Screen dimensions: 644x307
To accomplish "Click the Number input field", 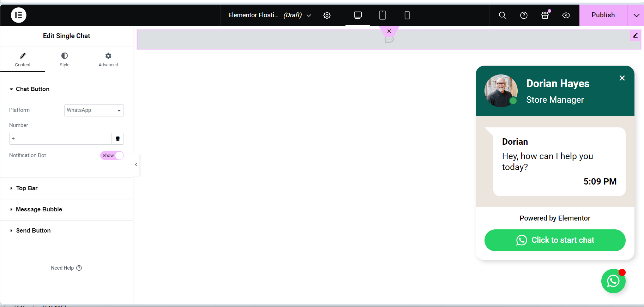I will (60, 139).
